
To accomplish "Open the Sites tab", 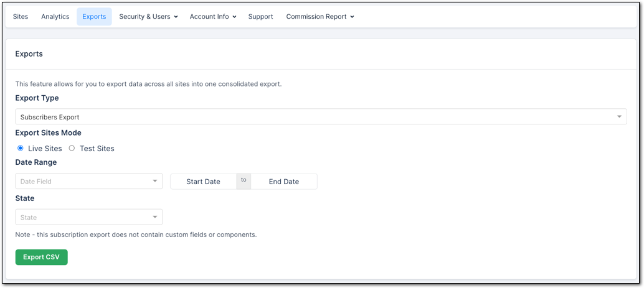I will tap(21, 17).
